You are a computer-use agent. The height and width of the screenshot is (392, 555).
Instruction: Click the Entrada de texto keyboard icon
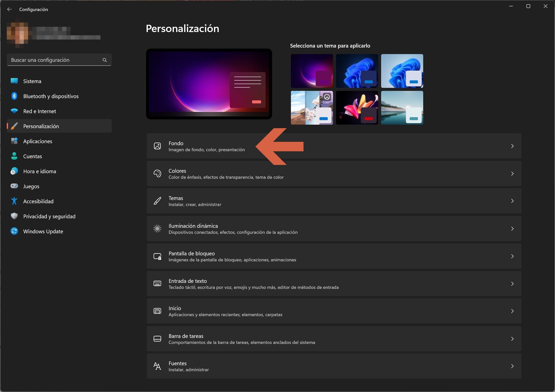tap(157, 284)
